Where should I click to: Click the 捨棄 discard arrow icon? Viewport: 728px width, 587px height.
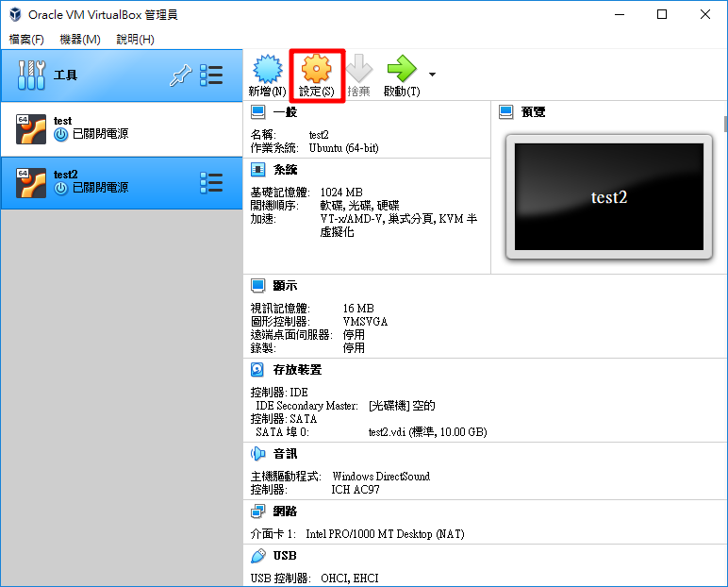[359, 71]
